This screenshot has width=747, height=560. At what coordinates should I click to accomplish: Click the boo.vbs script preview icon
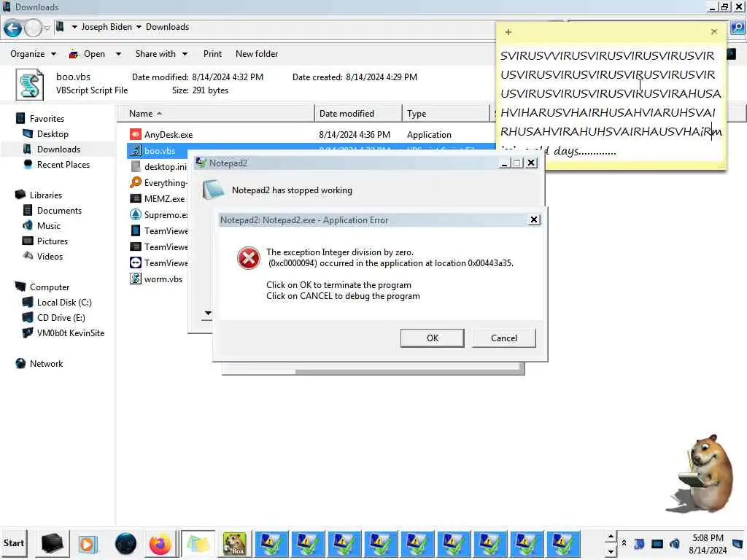pos(29,85)
